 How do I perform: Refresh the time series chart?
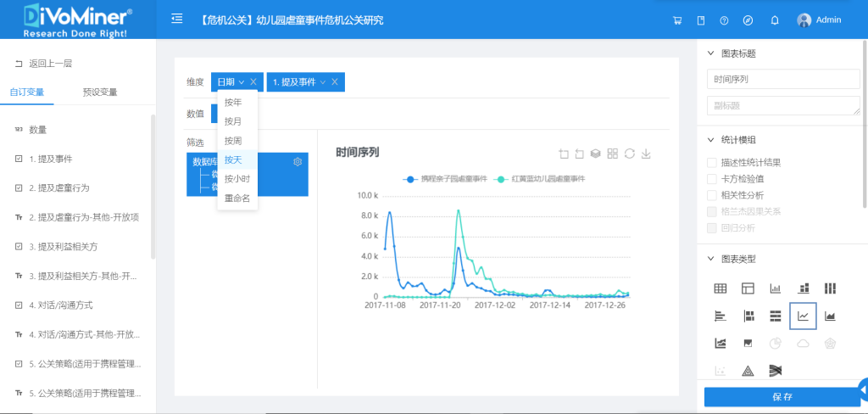(x=629, y=154)
